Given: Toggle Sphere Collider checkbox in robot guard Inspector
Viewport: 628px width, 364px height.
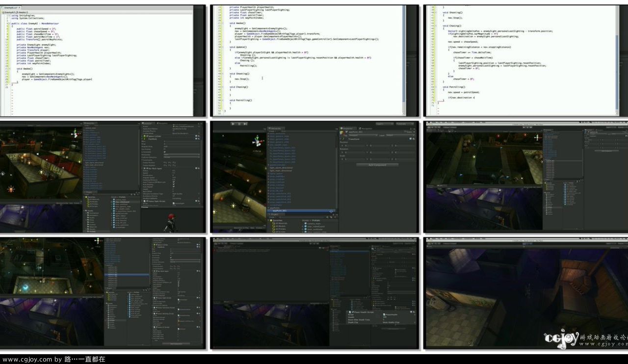Looking at the screenshot, I should point(147,136).
